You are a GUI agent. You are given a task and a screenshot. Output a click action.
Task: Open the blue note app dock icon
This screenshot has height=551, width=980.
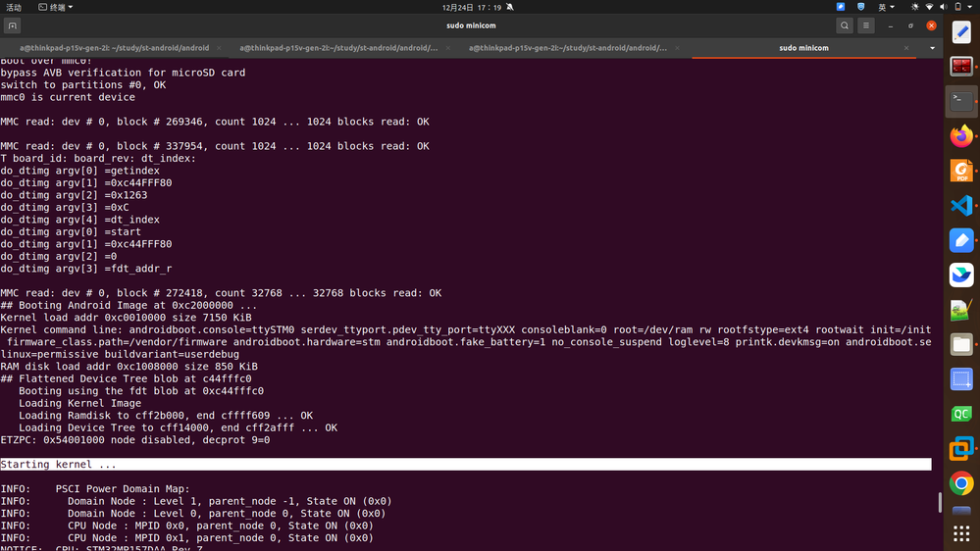[961, 240]
